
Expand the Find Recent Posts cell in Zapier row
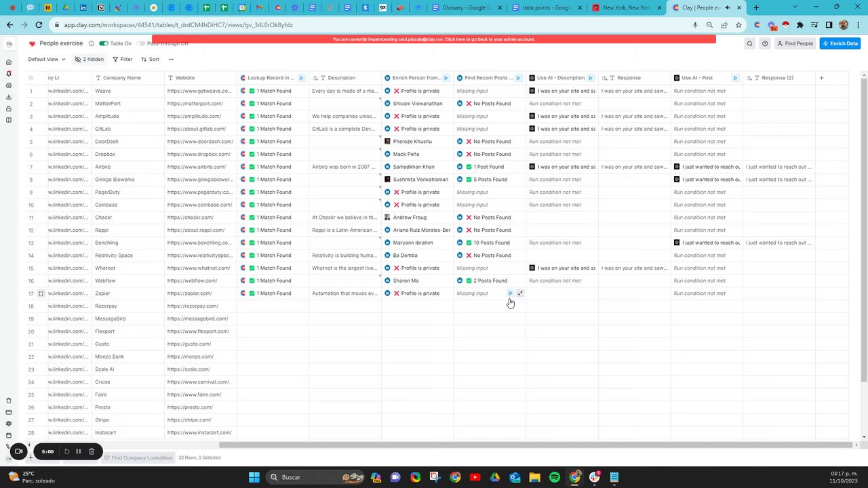520,293
